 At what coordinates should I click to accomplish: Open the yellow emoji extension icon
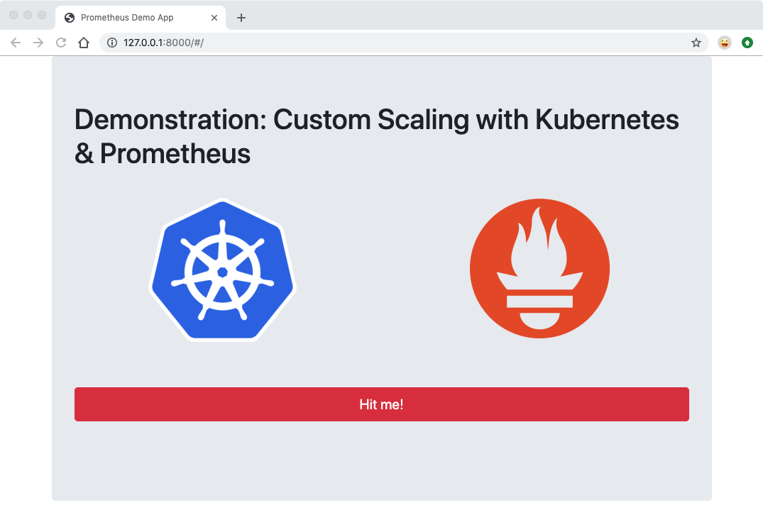[724, 43]
